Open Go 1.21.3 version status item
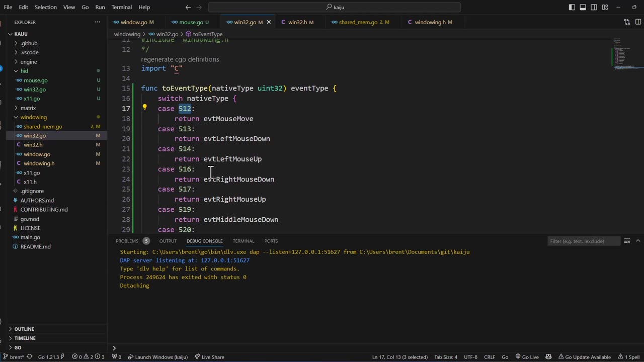Image resolution: width=644 pixels, height=362 pixels. tap(51, 357)
